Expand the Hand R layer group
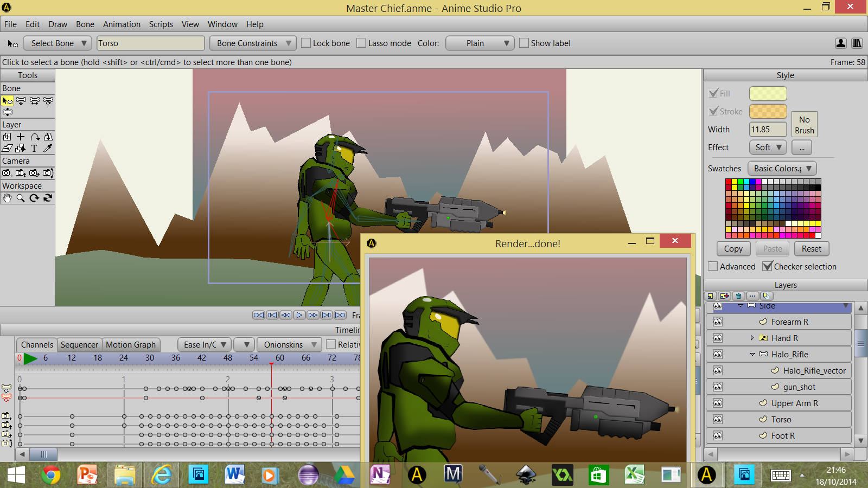This screenshot has height=488, width=868. point(752,338)
